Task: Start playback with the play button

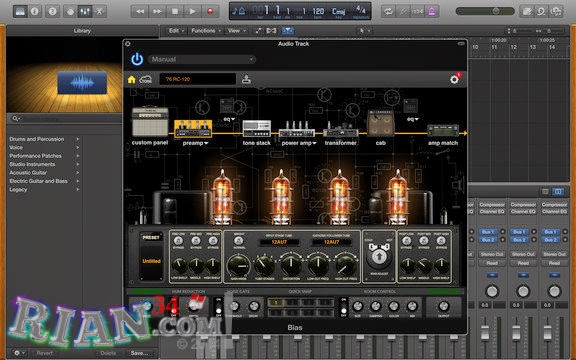Action: point(192,11)
